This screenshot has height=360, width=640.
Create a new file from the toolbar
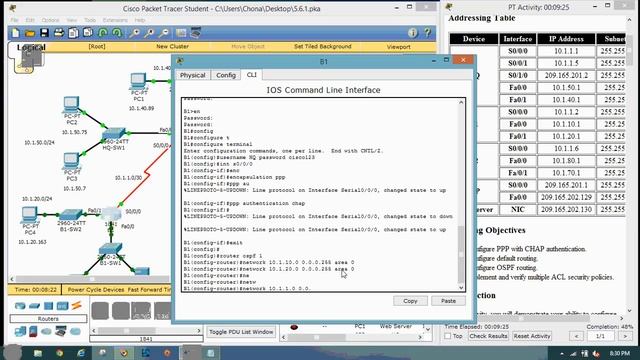point(16,33)
